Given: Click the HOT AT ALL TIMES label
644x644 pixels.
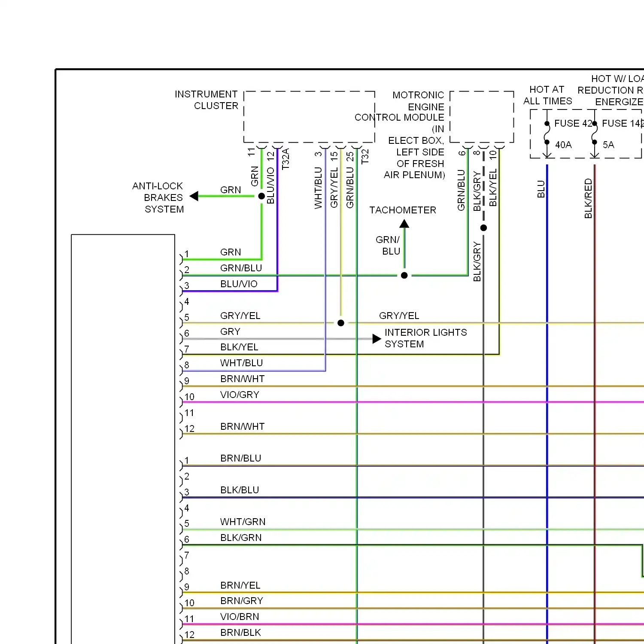Looking at the screenshot, I should [x=547, y=95].
